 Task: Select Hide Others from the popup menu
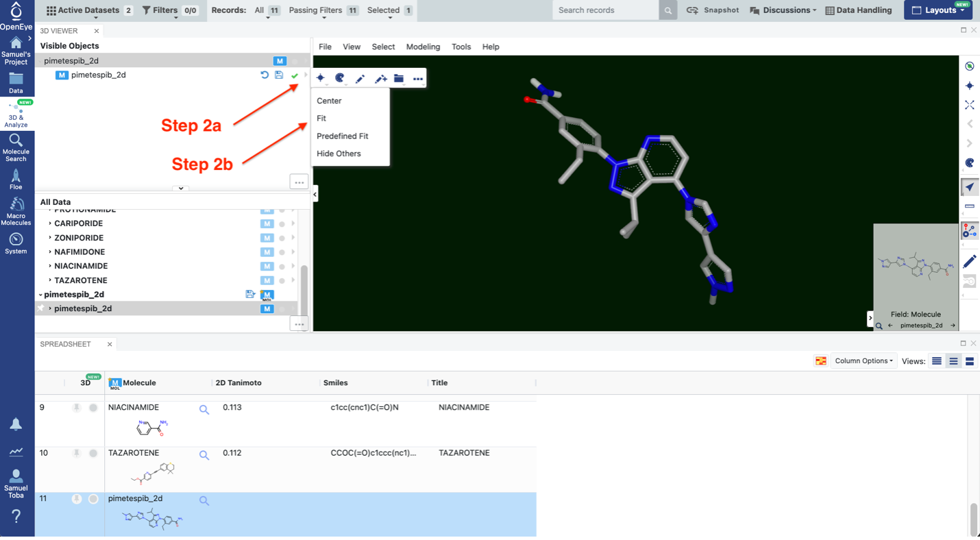[339, 154]
